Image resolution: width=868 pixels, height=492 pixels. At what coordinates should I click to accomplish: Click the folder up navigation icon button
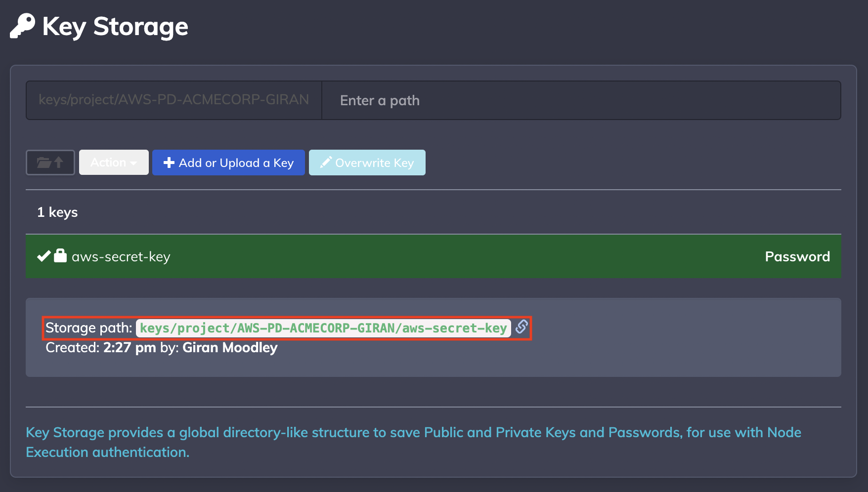pyautogui.click(x=50, y=163)
